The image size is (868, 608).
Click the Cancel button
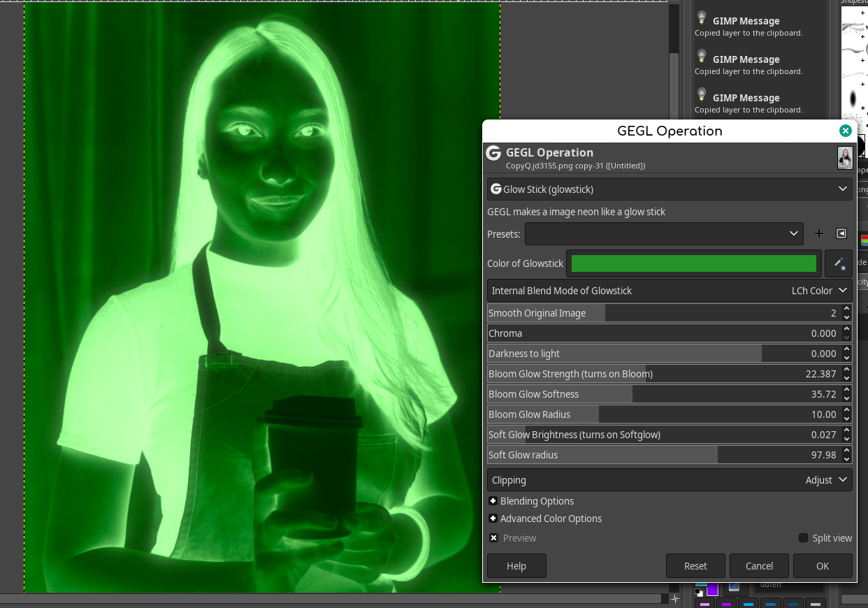[759, 566]
